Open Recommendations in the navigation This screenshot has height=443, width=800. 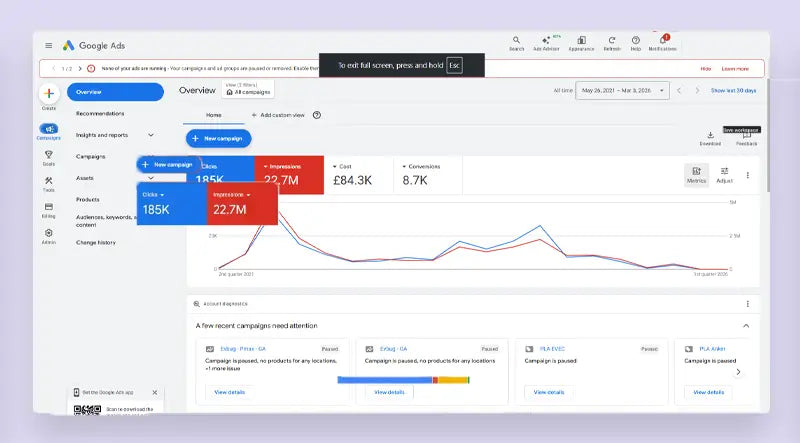click(100, 113)
